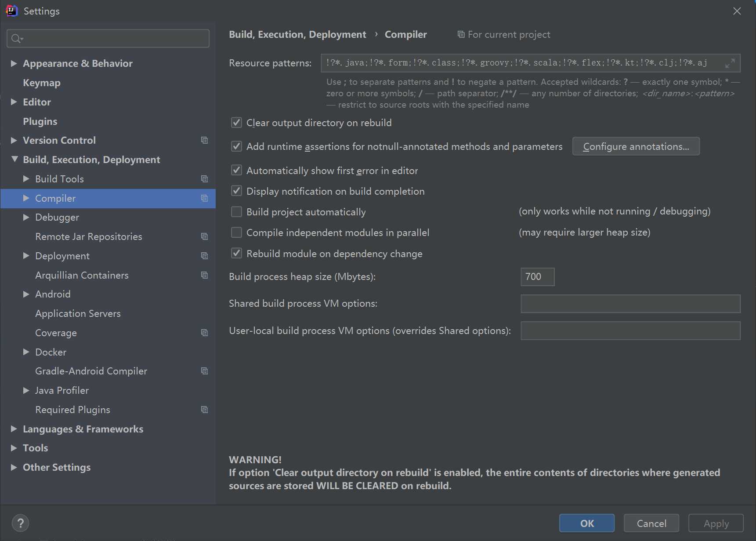
Task: Expand the Editor section arrow
Action: coord(14,102)
